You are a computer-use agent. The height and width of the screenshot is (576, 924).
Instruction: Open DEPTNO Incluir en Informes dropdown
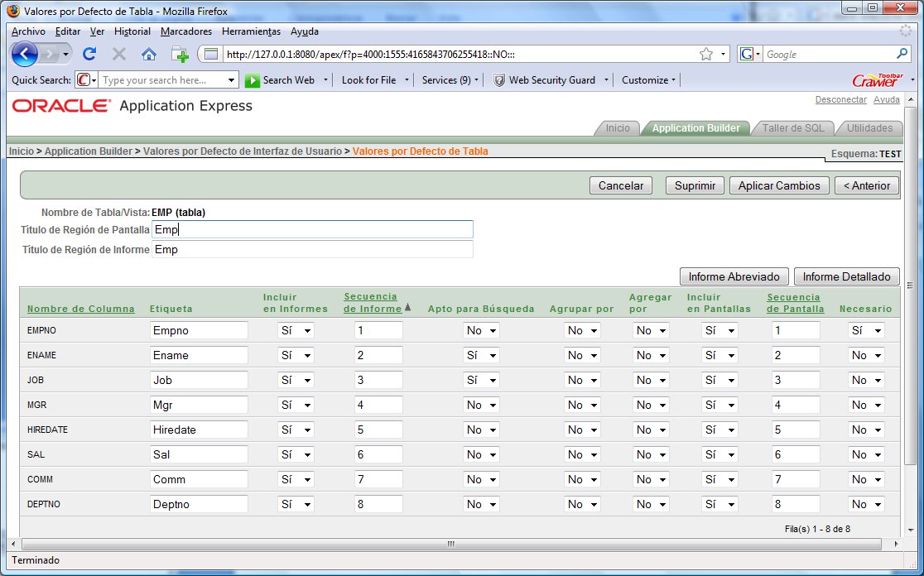[x=296, y=503]
